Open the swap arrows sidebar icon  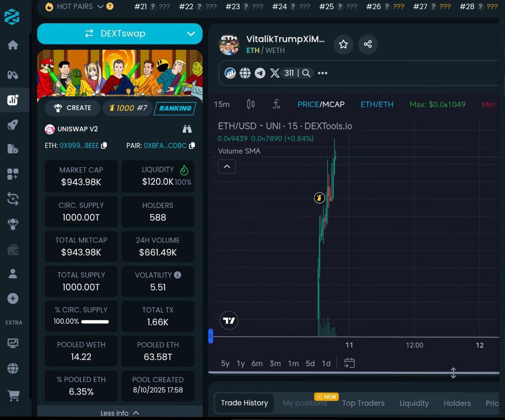13,199
